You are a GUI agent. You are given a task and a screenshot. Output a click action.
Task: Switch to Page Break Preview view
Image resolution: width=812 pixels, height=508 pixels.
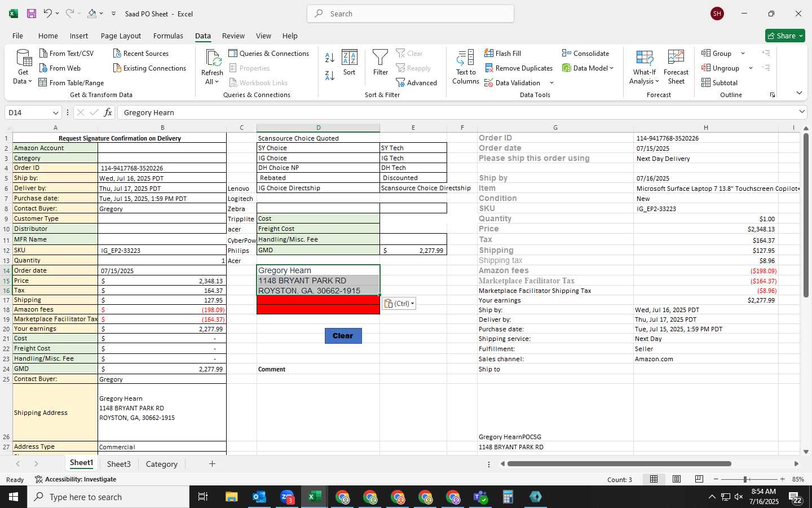(x=699, y=479)
